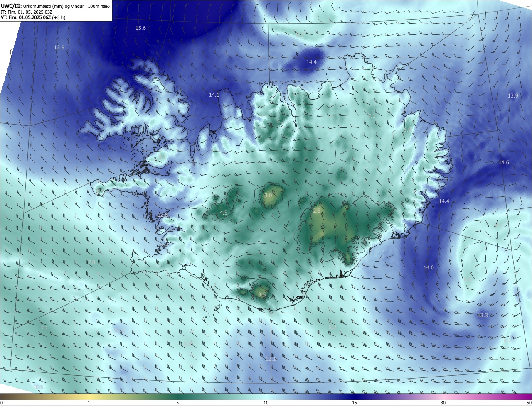Click the 4.5 value label on the map

(224, 213)
